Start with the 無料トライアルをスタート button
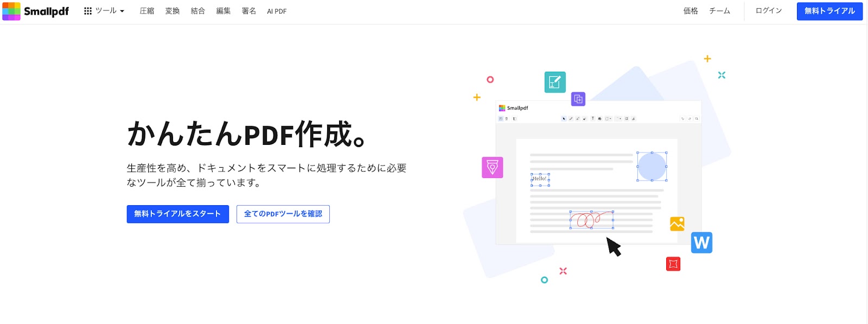 coord(178,214)
